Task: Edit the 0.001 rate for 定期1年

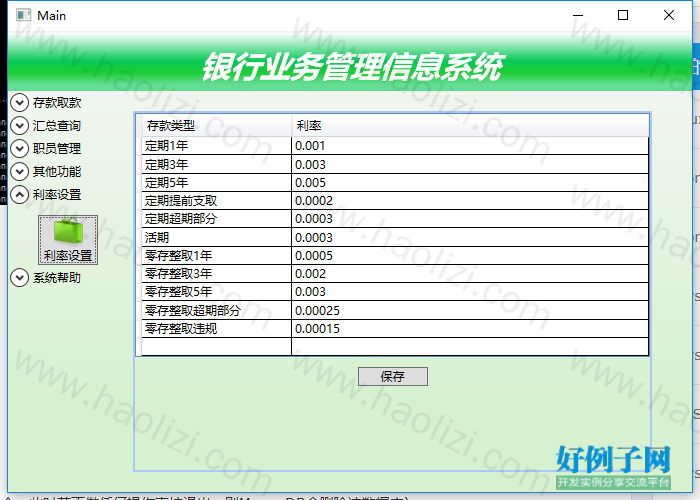Action: click(x=470, y=146)
